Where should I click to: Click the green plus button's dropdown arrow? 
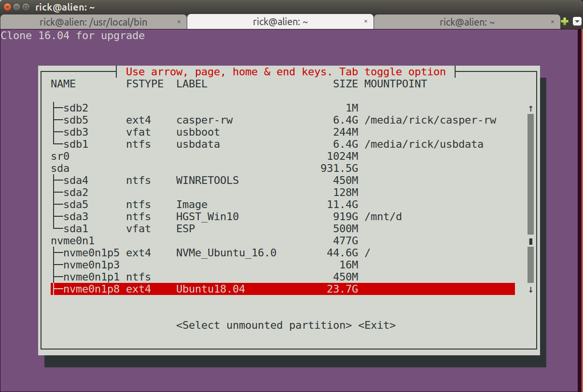pyautogui.click(x=577, y=22)
